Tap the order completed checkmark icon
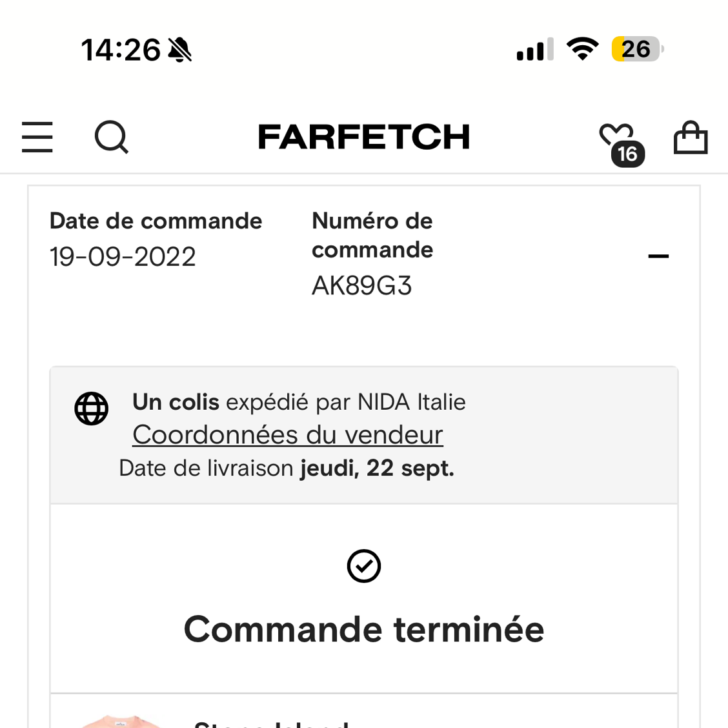The width and height of the screenshot is (728, 728). click(364, 566)
